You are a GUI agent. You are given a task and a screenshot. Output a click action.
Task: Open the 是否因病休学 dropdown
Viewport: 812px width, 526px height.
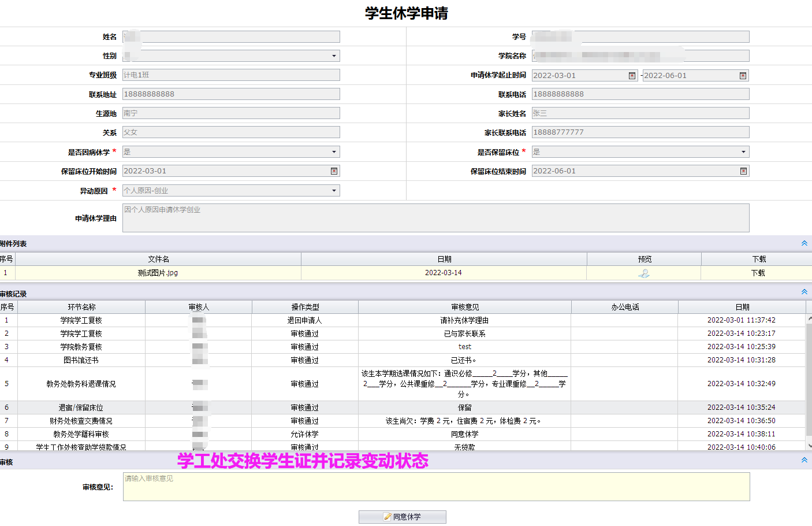(x=334, y=152)
